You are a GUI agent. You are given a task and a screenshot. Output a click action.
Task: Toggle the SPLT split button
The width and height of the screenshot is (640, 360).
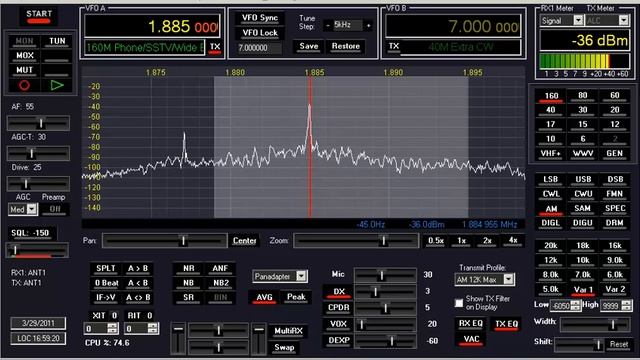point(106,269)
